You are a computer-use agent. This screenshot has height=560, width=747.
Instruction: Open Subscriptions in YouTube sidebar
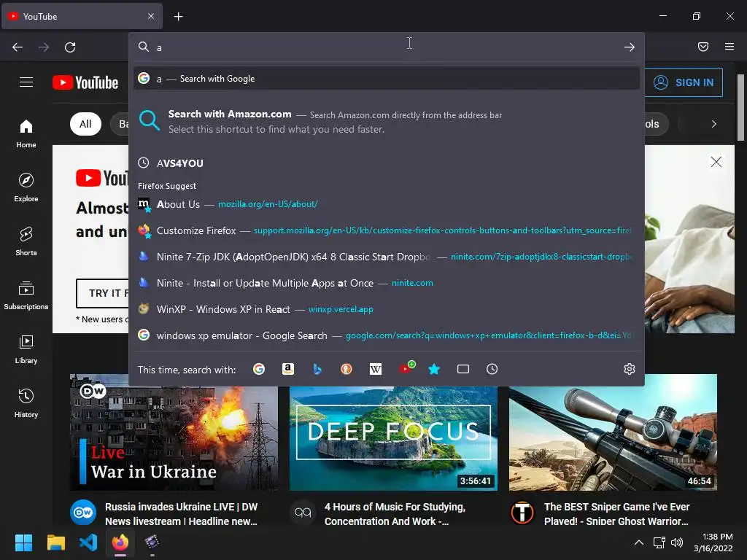click(26, 295)
